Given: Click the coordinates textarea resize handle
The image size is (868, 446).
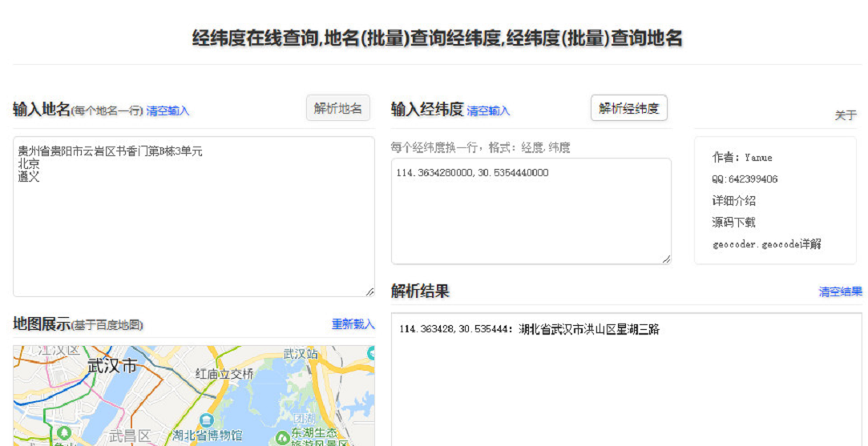Looking at the screenshot, I should pos(666,259).
